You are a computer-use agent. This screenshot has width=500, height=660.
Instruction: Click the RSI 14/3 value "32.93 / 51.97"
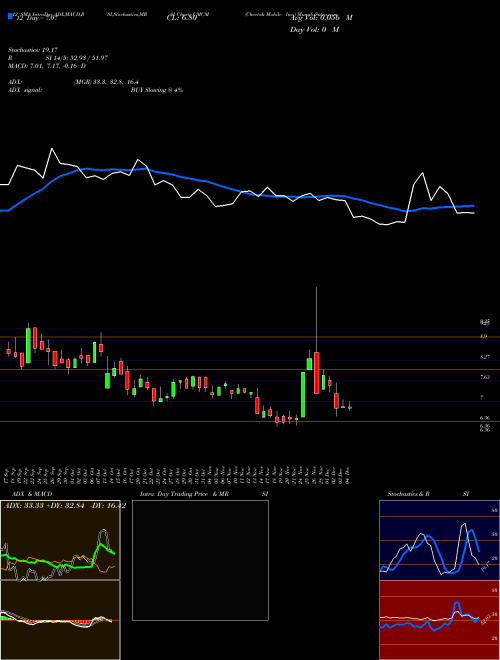(88, 58)
